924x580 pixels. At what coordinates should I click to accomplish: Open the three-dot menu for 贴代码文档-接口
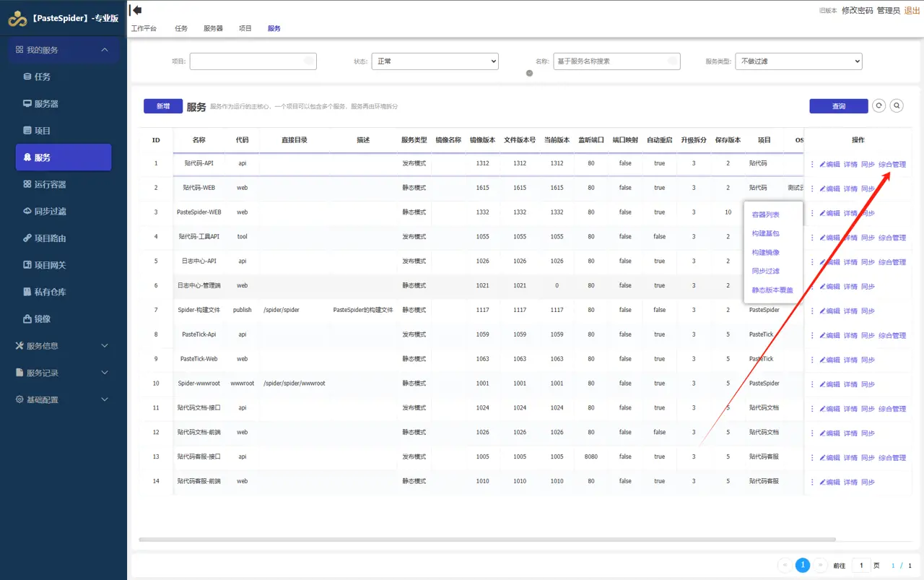(x=812, y=409)
